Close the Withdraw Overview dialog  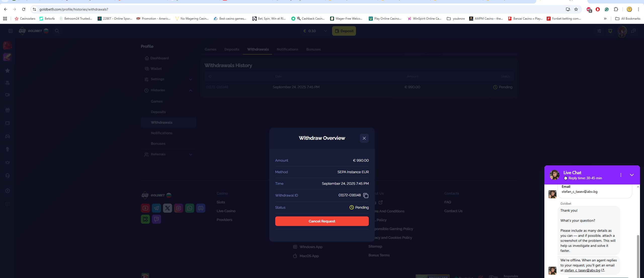coord(364,138)
